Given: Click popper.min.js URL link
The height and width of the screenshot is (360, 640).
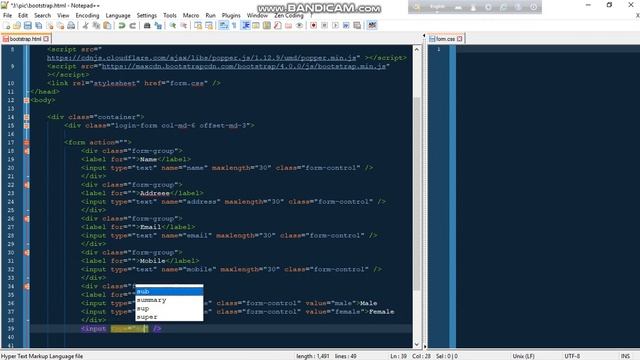Looking at the screenshot, I should click(203, 58).
